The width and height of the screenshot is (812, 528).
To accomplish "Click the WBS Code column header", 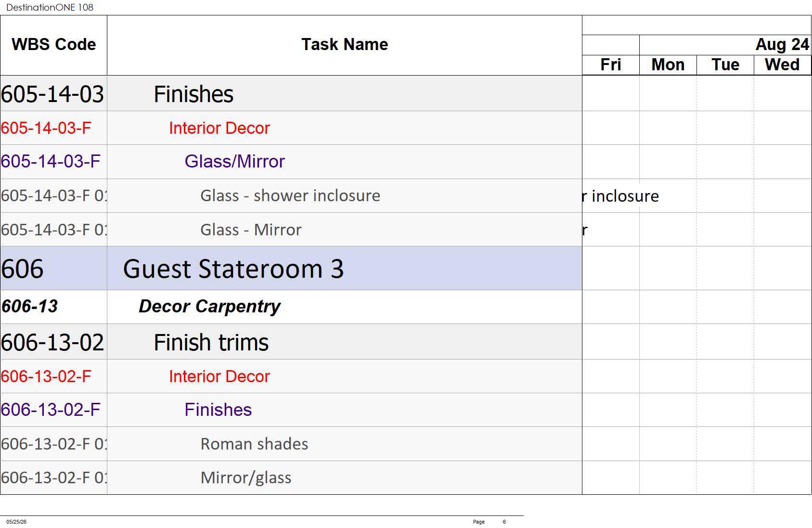I will [53, 45].
